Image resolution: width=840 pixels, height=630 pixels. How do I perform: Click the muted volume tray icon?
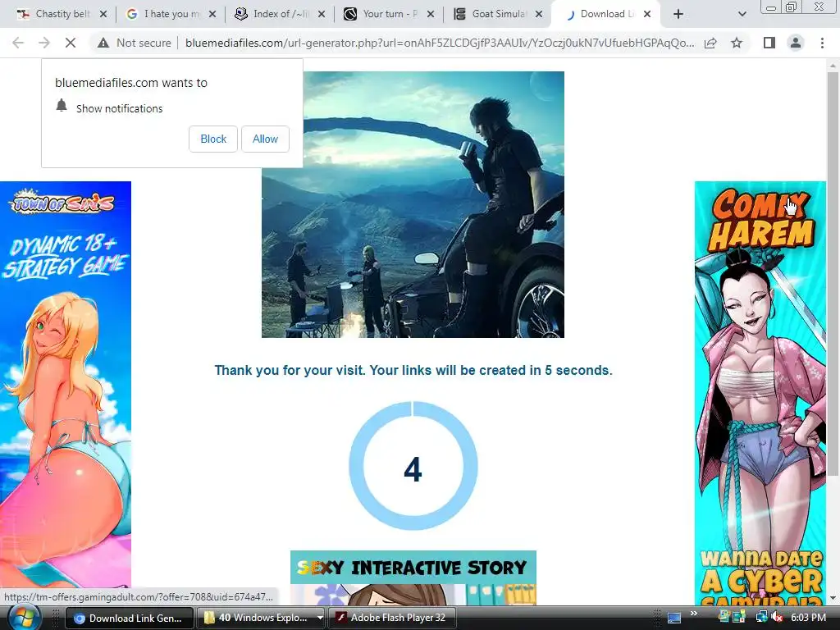778,618
